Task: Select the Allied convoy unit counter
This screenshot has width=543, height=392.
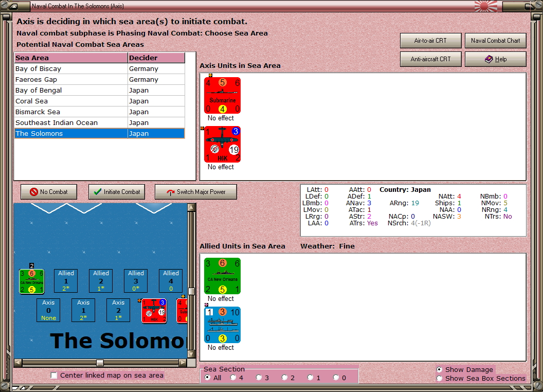Action: click(x=222, y=325)
